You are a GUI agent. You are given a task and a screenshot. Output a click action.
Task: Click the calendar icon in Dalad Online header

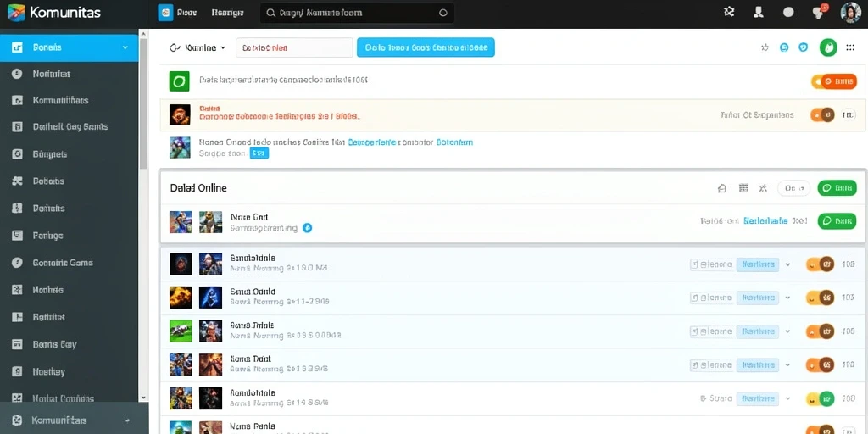[x=743, y=188]
